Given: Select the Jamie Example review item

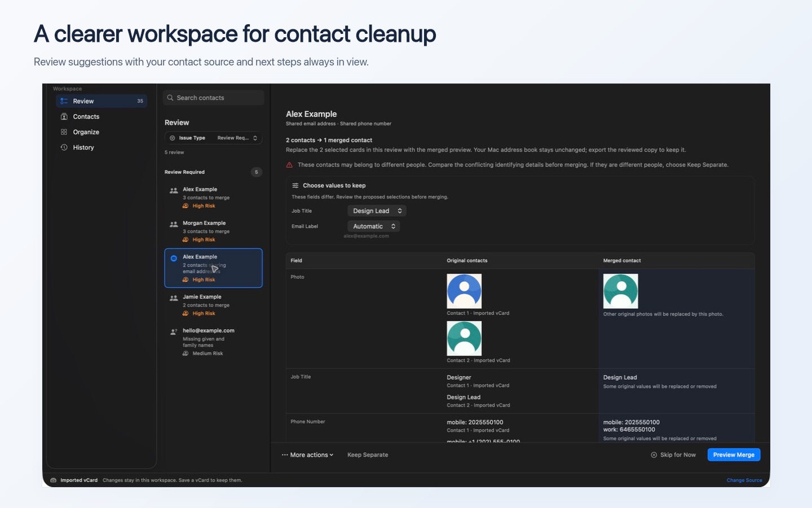Looking at the screenshot, I should [x=213, y=305].
